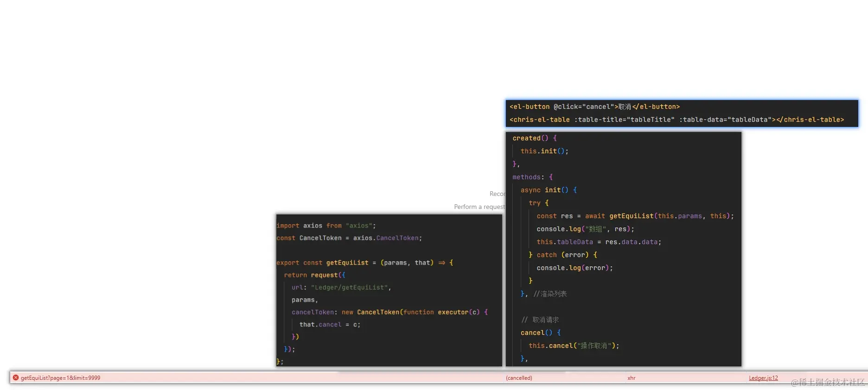Image resolution: width=868 pixels, height=390 pixels.
Task: Click the export const getEquiList line
Action: pyautogui.click(x=365, y=263)
